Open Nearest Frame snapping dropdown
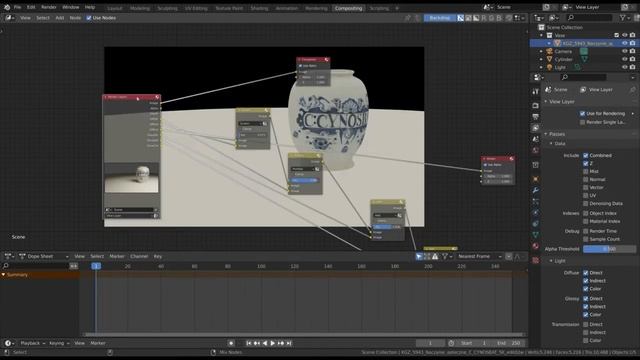 click(x=479, y=256)
